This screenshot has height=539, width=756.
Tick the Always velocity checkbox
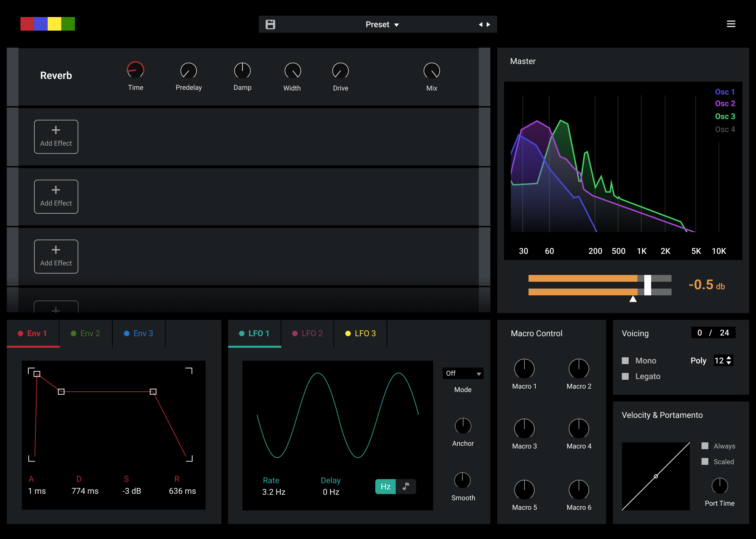click(705, 446)
